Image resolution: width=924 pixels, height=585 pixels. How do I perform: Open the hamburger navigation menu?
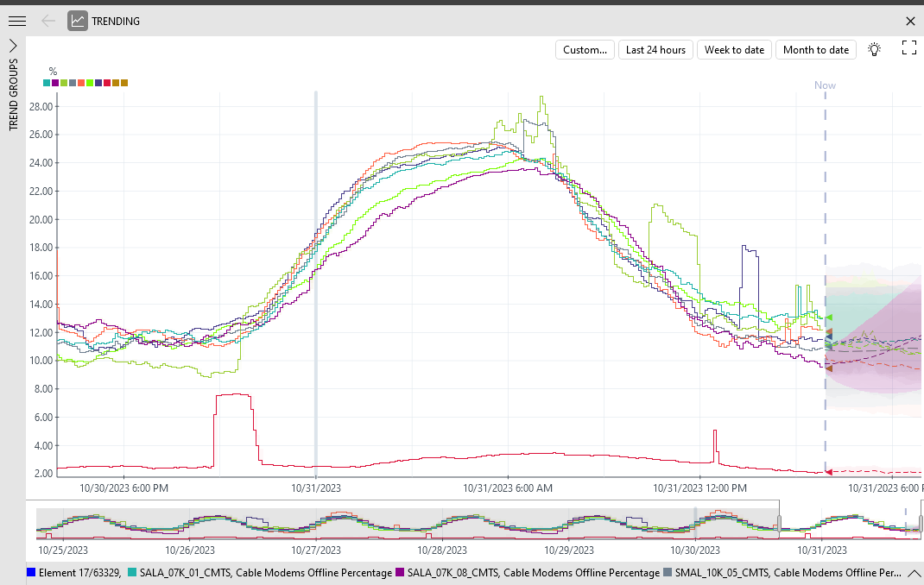[x=17, y=22]
